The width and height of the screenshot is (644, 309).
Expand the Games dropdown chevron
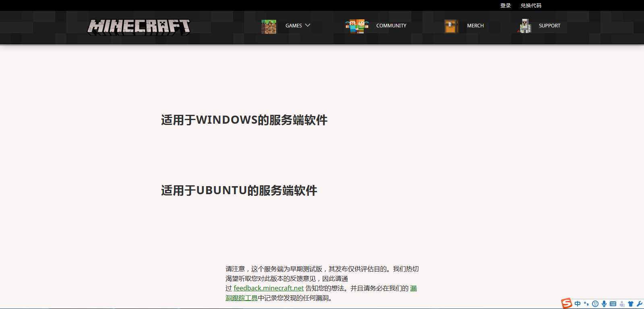(308, 25)
